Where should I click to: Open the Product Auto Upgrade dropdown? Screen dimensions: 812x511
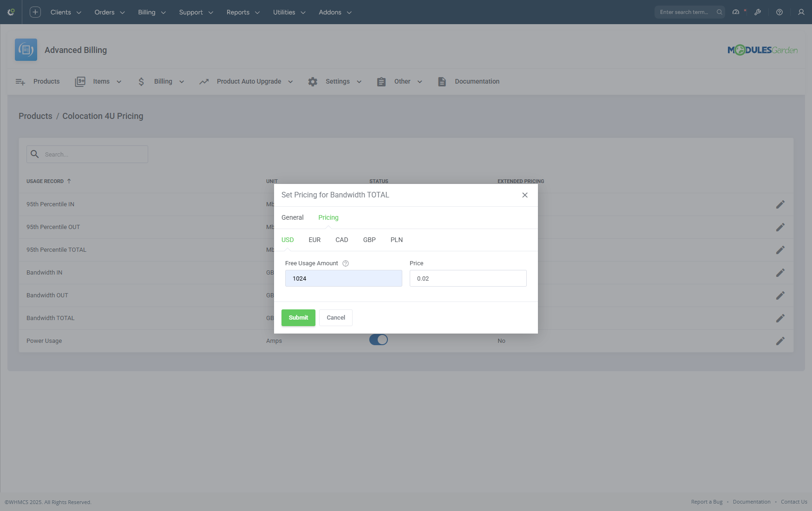pos(246,82)
